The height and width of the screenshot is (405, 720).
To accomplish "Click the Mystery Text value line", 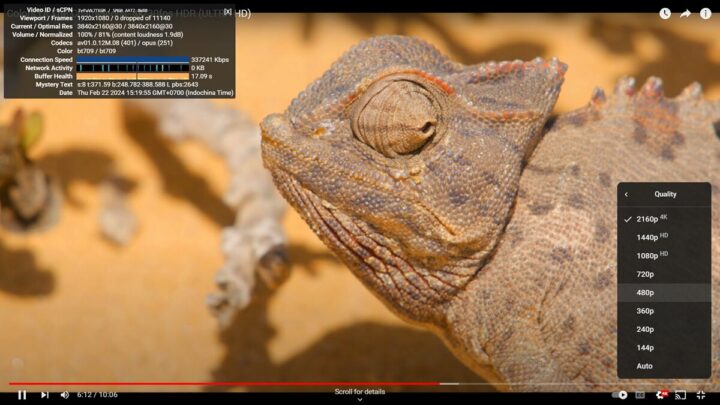I will [138, 84].
